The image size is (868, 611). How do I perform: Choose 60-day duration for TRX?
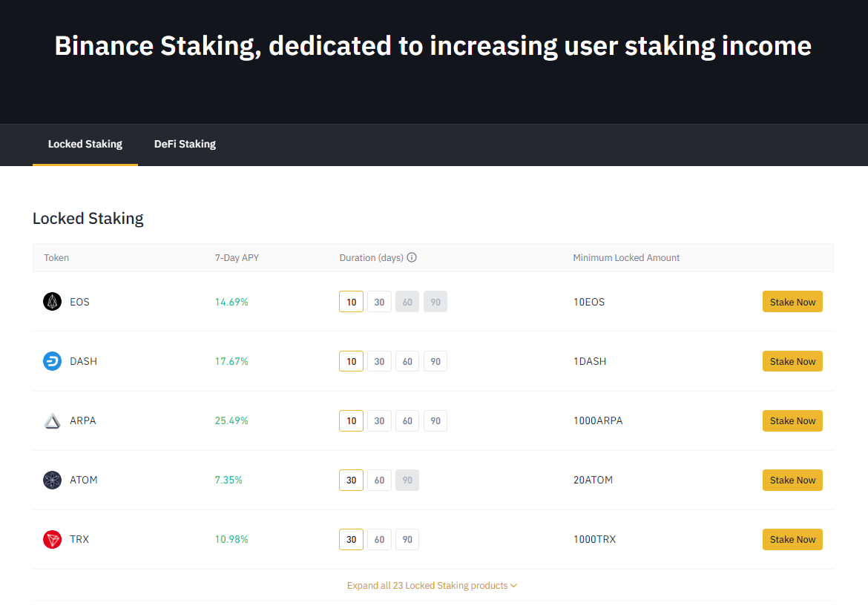pos(379,539)
